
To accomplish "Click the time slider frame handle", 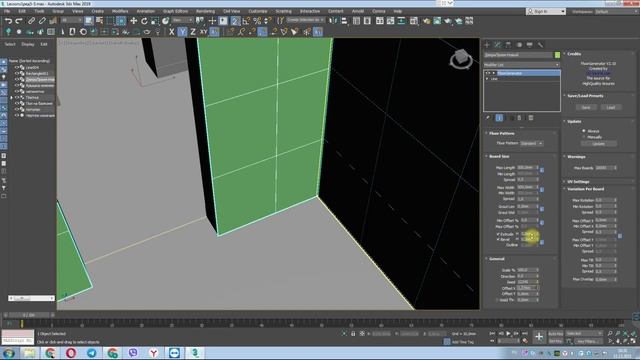I will click(x=29, y=315).
